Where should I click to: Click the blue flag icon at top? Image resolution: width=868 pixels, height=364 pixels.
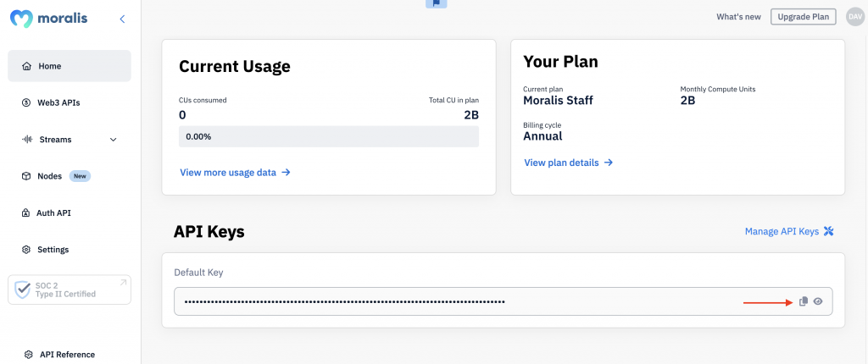(x=437, y=3)
